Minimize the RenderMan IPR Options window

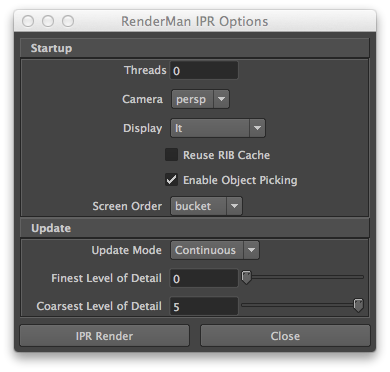(48, 21)
